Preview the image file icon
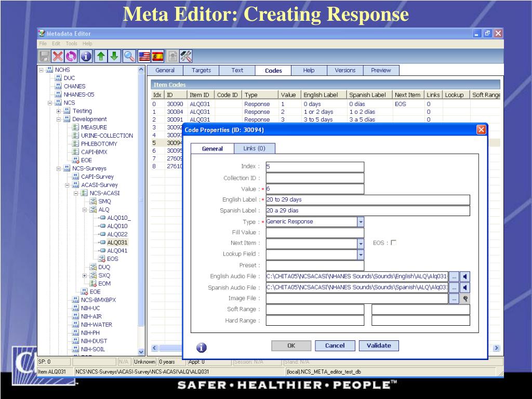The width and height of the screenshot is (532, 399). [465, 299]
